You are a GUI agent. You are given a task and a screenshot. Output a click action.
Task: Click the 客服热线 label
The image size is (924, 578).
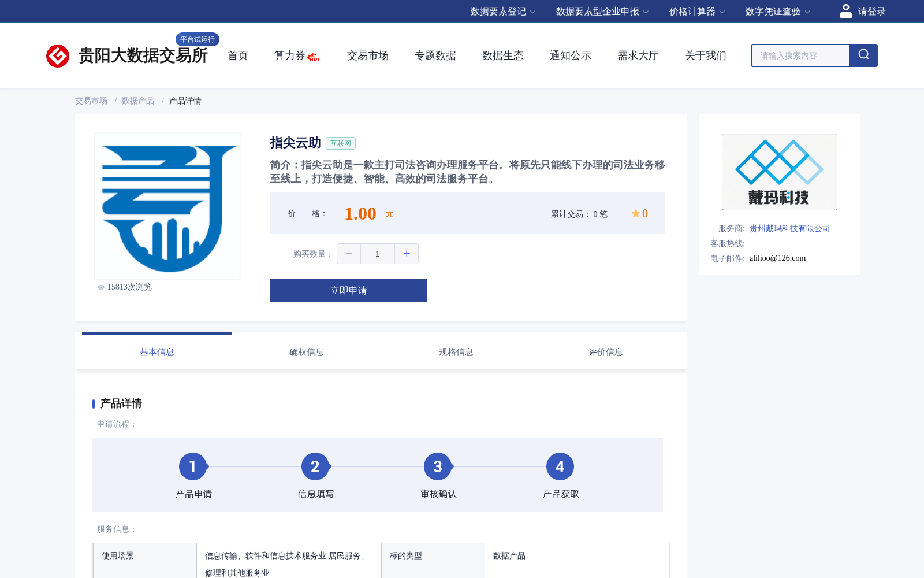tap(728, 243)
